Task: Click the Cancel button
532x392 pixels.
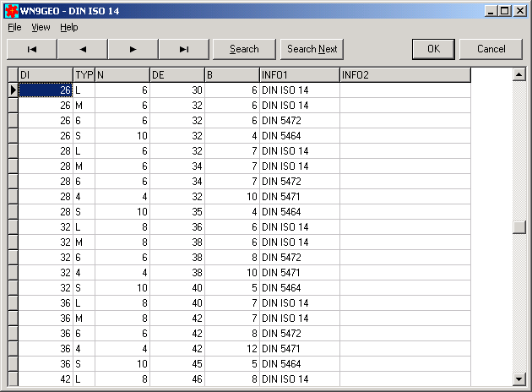Action: [491, 49]
